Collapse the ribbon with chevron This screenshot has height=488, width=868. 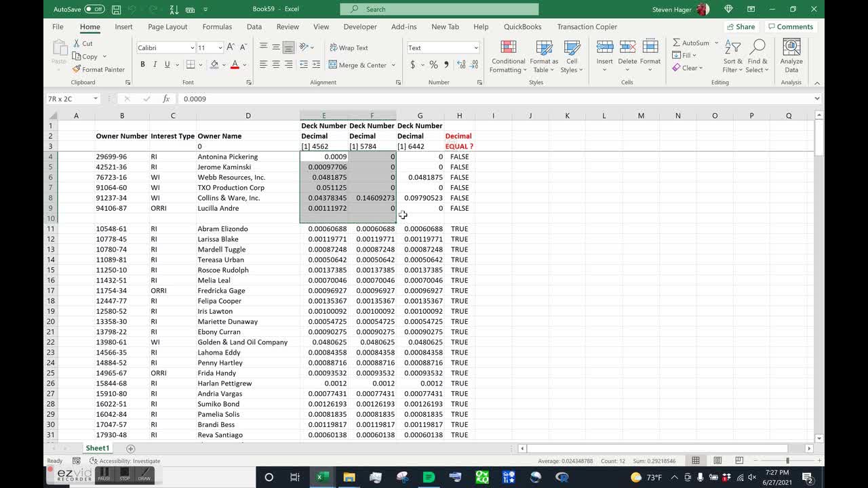[817, 83]
